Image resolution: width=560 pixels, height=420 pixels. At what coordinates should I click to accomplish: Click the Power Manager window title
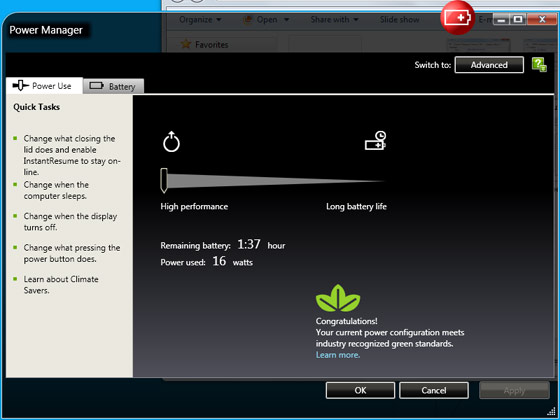46,30
